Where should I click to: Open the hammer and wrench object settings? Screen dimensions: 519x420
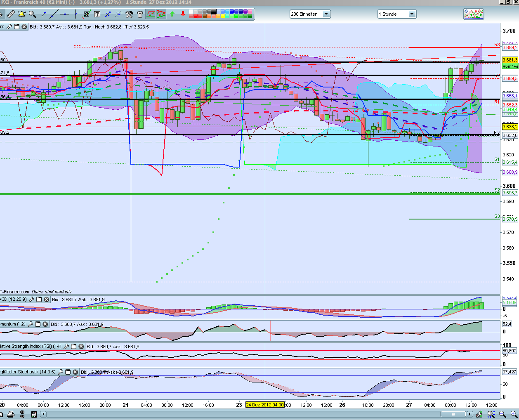pos(129,14)
